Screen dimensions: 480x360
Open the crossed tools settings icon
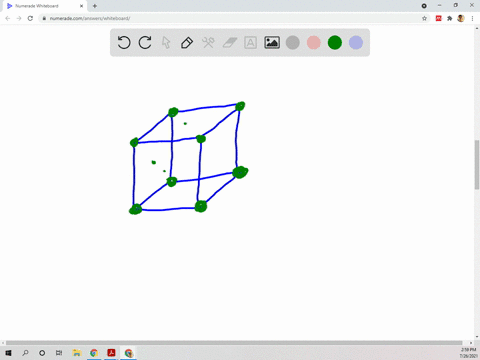208,43
